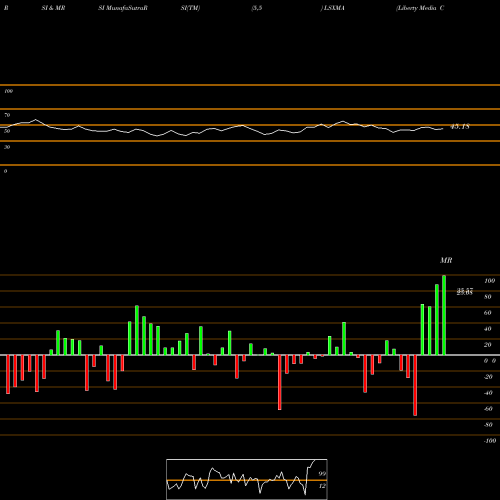Click the MR axis label 80

pyautogui.click(x=488, y=297)
